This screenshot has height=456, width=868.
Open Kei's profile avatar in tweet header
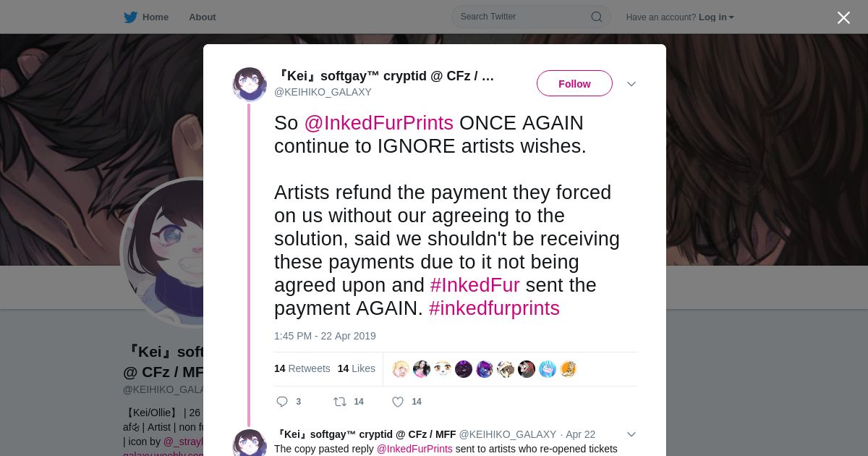click(x=250, y=85)
